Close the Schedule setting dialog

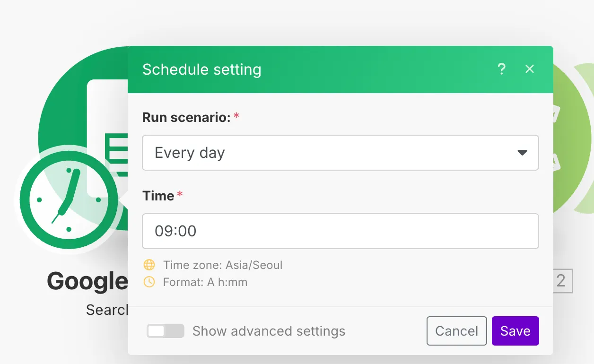pos(530,69)
